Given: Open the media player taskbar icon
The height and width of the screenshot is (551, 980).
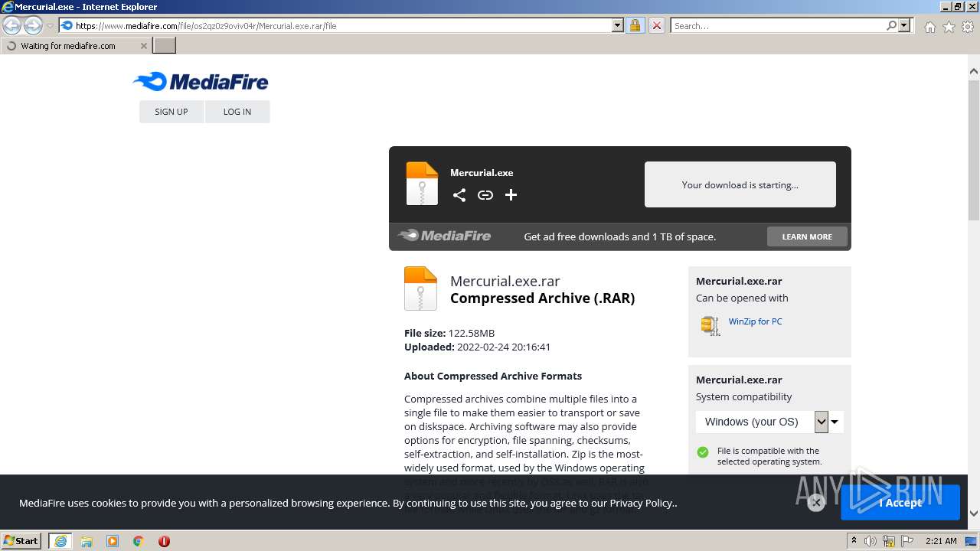Looking at the screenshot, I should click(x=113, y=541).
